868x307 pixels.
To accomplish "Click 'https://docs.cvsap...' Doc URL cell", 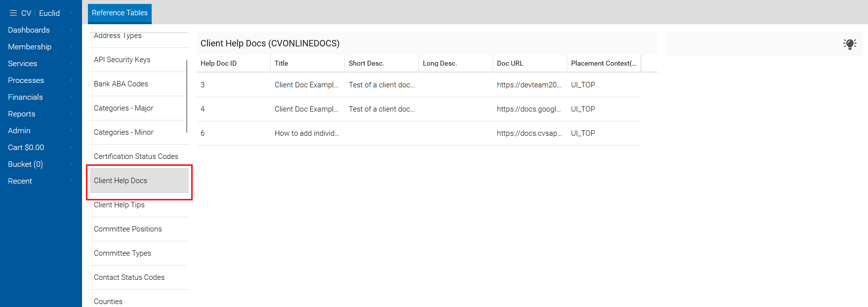I will [x=530, y=133].
